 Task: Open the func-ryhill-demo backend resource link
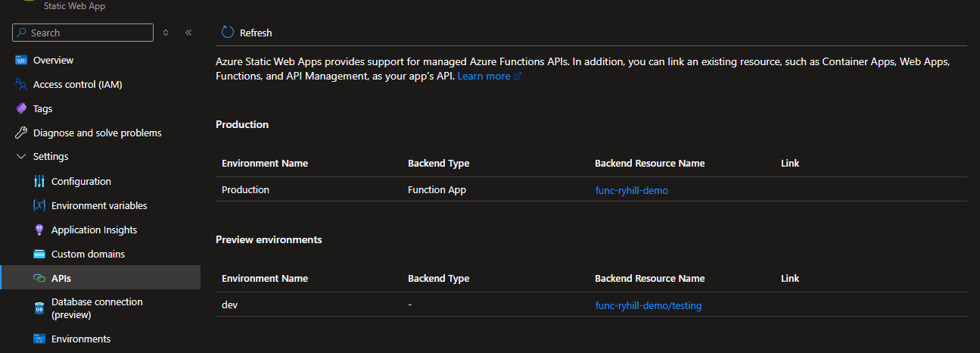click(631, 191)
